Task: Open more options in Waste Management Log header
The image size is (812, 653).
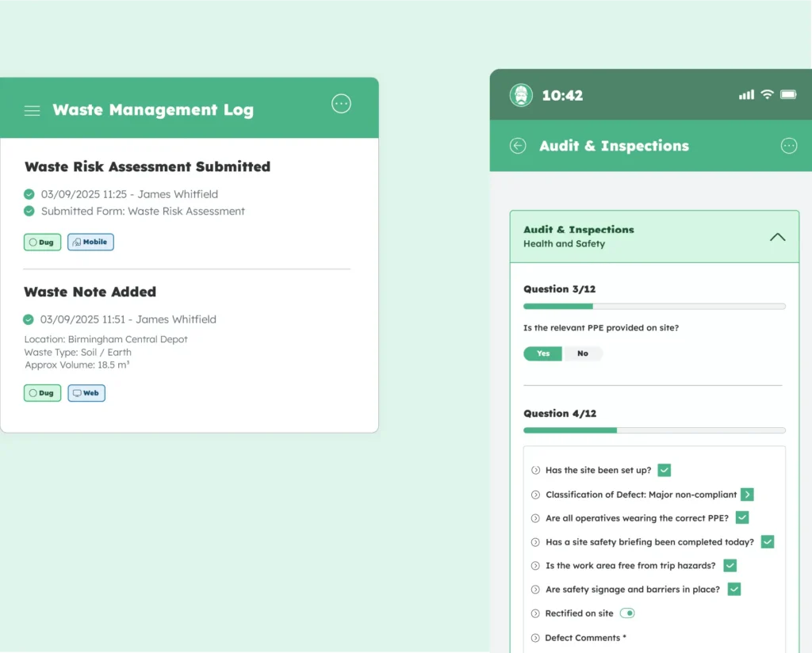Action: click(x=341, y=104)
